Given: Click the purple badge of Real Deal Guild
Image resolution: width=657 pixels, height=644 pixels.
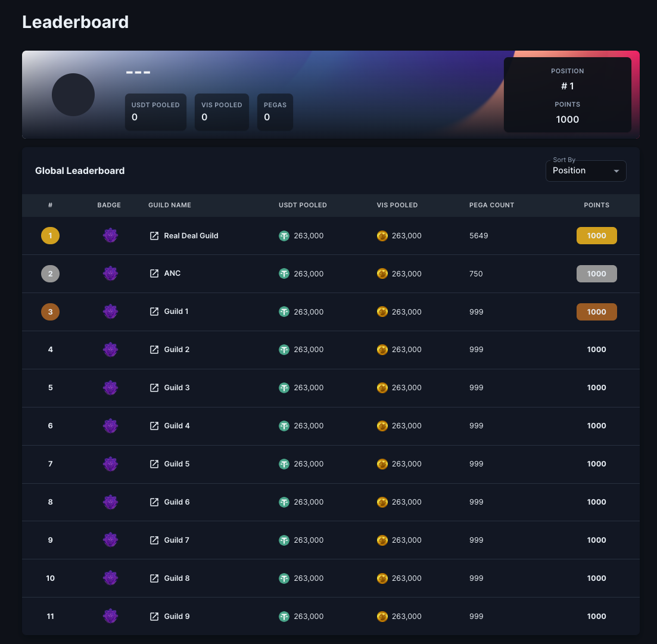Looking at the screenshot, I should tap(111, 235).
